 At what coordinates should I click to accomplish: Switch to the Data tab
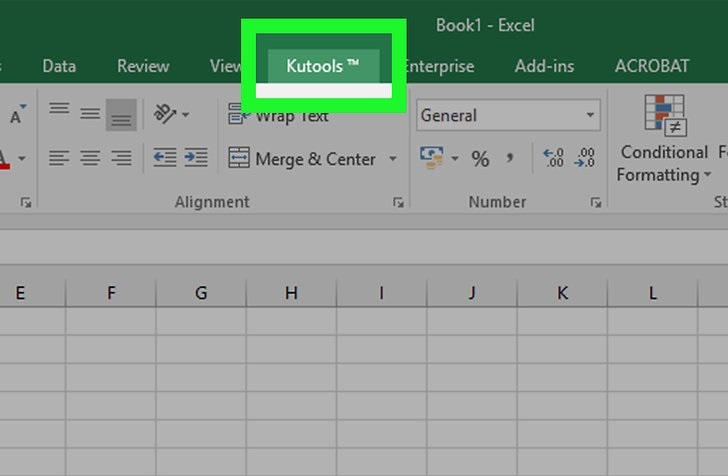[x=59, y=66]
